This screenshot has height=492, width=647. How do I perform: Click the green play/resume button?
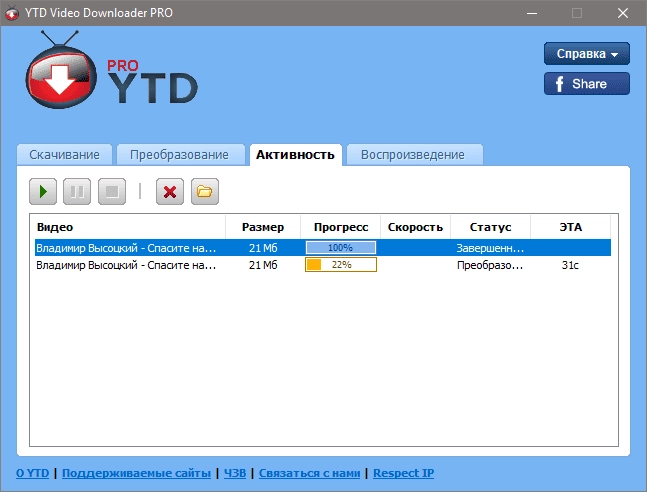43,192
